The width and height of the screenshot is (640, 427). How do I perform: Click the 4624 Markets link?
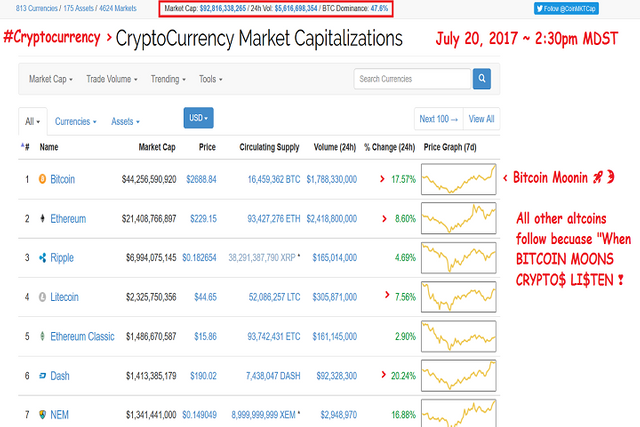(x=118, y=8)
